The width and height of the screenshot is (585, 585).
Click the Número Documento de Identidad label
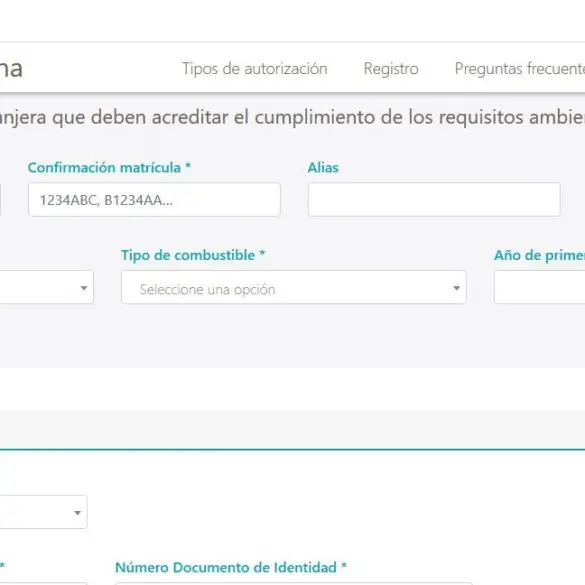pyautogui.click(x=231, y=567)
